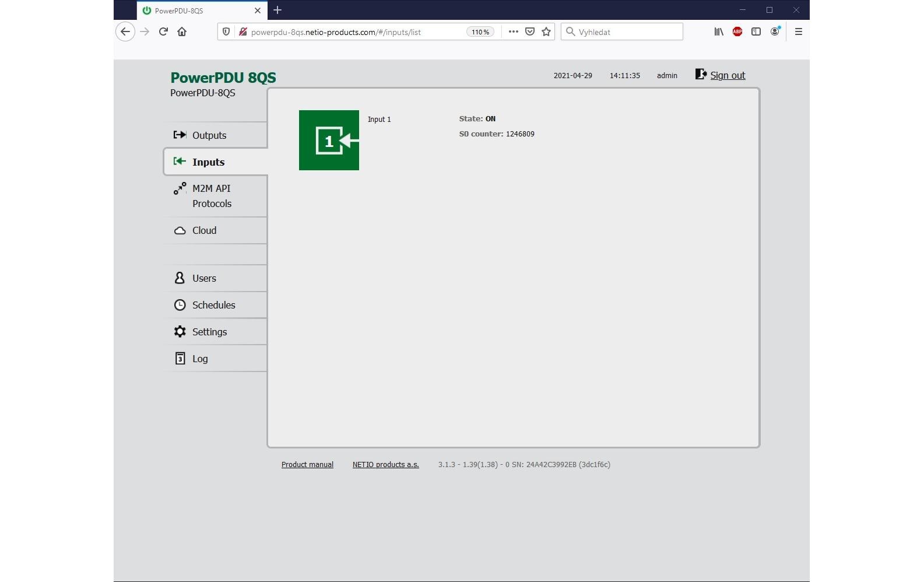Click the date 2021-04-29
Screen dimensions: 924x582
tap(573, 76)
